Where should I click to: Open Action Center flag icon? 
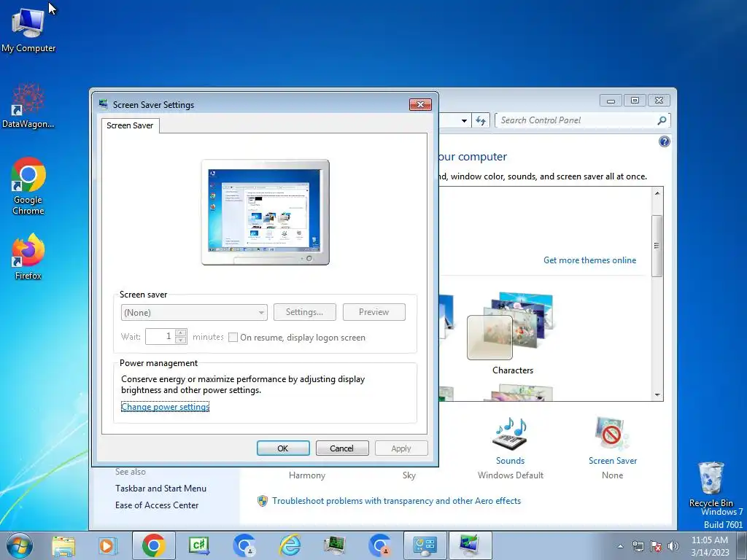[656, 546]
